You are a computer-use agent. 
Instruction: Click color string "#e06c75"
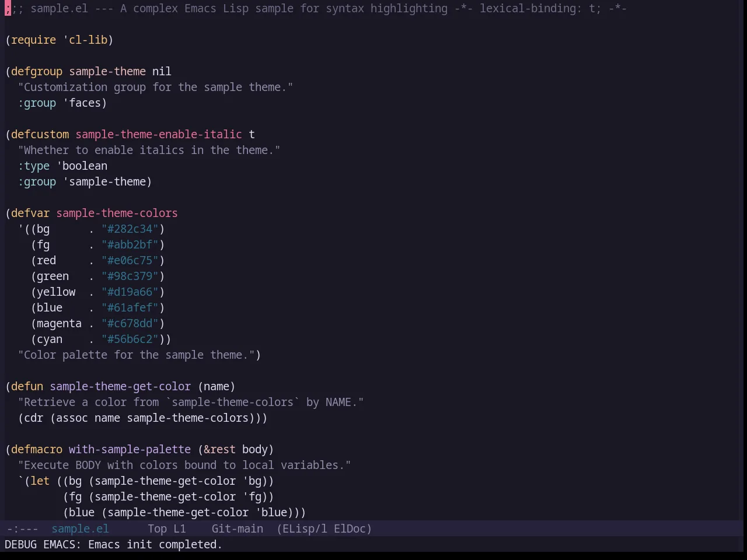click(130, 260)
